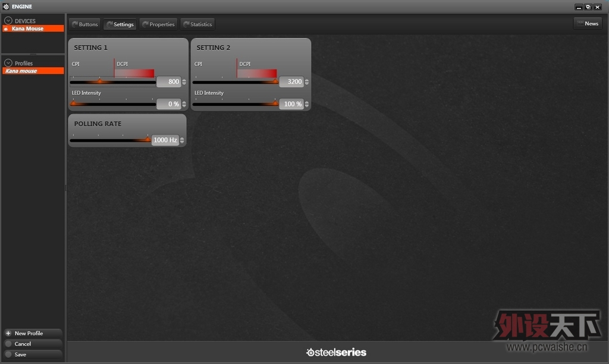Image resolution: width=609 pixels, height=364 pixels.
Task: Click the Setting 2 DCPI red bar
Action: pos(257,73)
